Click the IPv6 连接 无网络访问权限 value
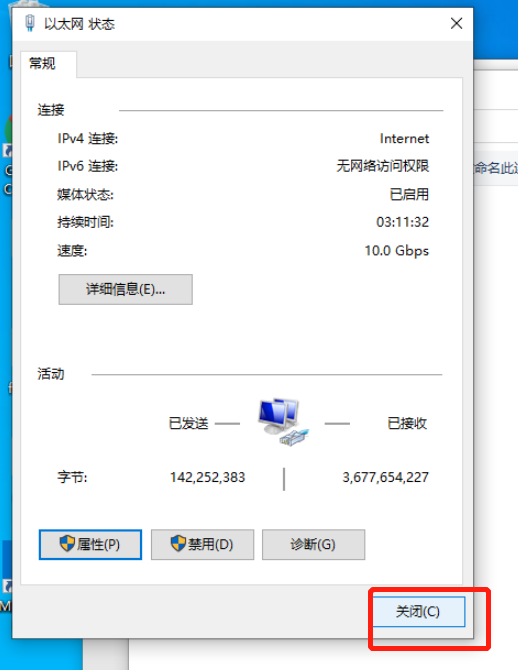Viewport: 518px width, 670px height. [x=383, y=166]
